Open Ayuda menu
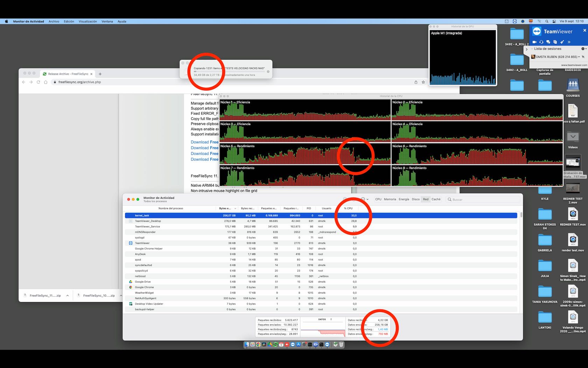Screen dimensions: 588x368 122,21
